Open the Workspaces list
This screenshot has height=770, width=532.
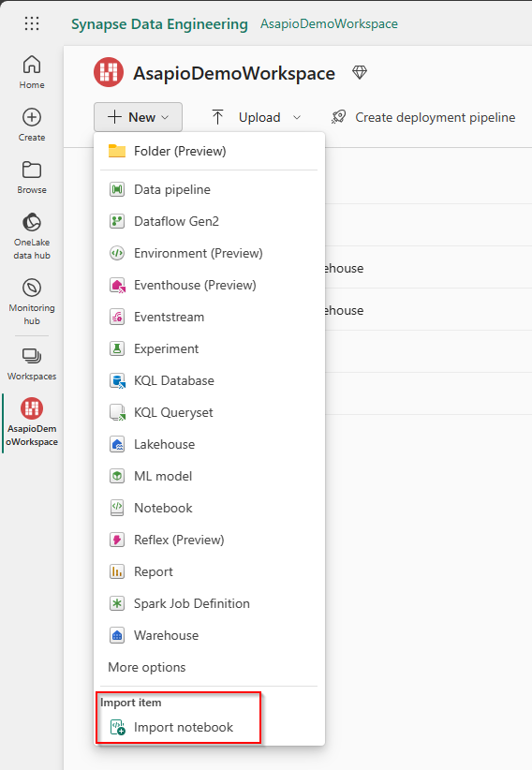click(32, 363)
